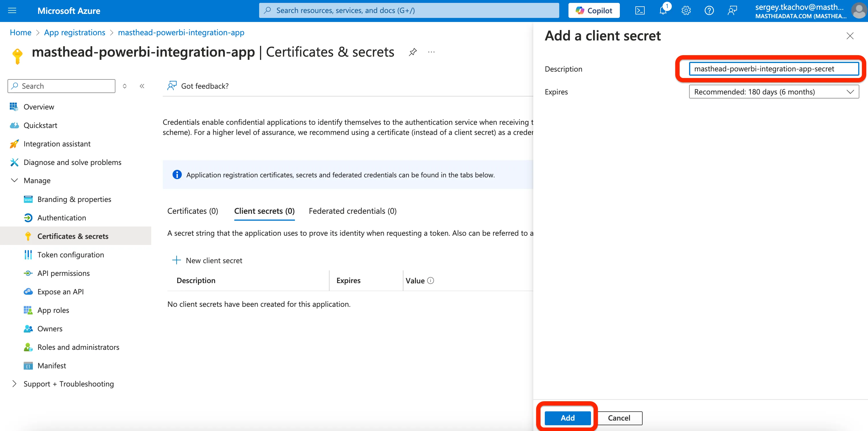Viewport: 868px width, 431px height.
Task: Go to App registrations breadcrumb
Action: (74, 33)
